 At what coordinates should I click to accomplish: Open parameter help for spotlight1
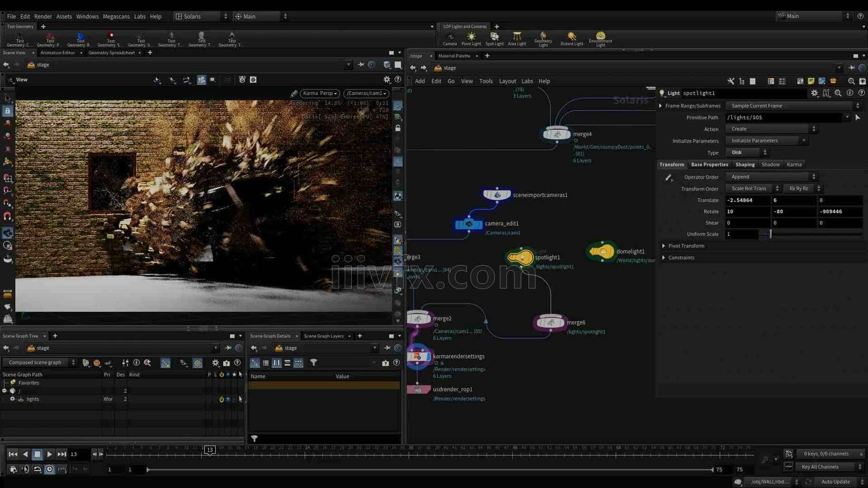pyautogui.click(x=861, y=93)
